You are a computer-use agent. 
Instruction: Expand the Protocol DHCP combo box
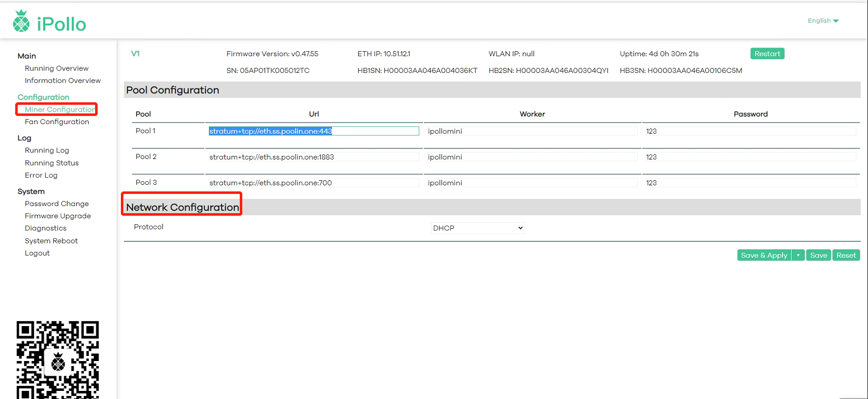pos(478,228)
